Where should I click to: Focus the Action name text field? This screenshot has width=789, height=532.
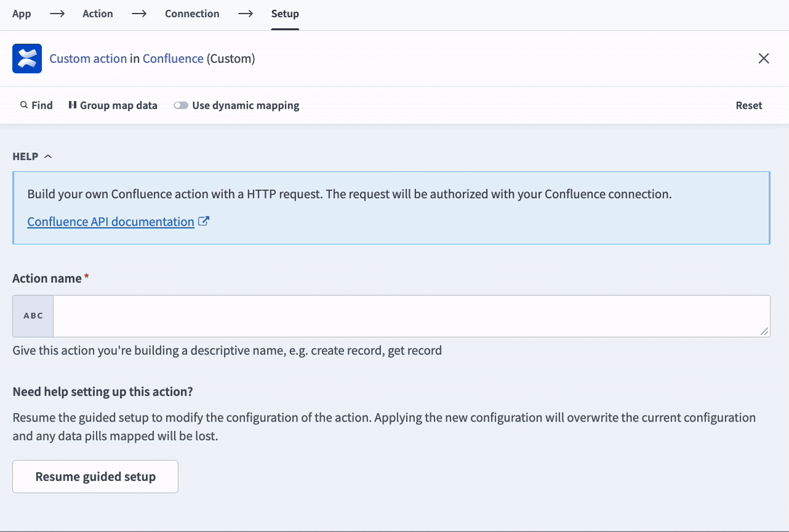point(411,316)
